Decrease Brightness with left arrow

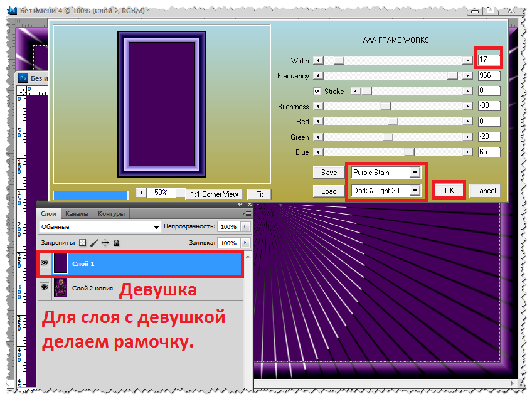[318, 106]
